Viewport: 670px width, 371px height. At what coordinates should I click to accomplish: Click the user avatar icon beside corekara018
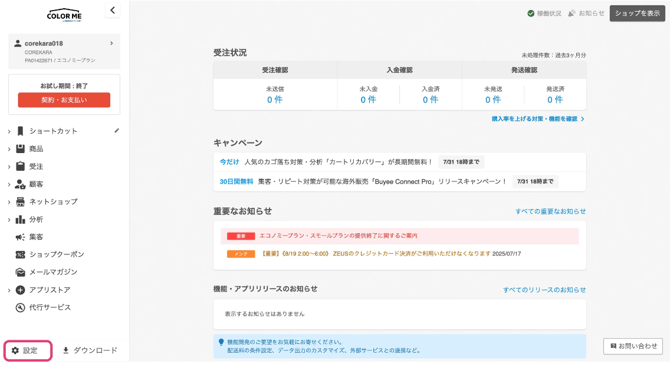coord(18,43)
